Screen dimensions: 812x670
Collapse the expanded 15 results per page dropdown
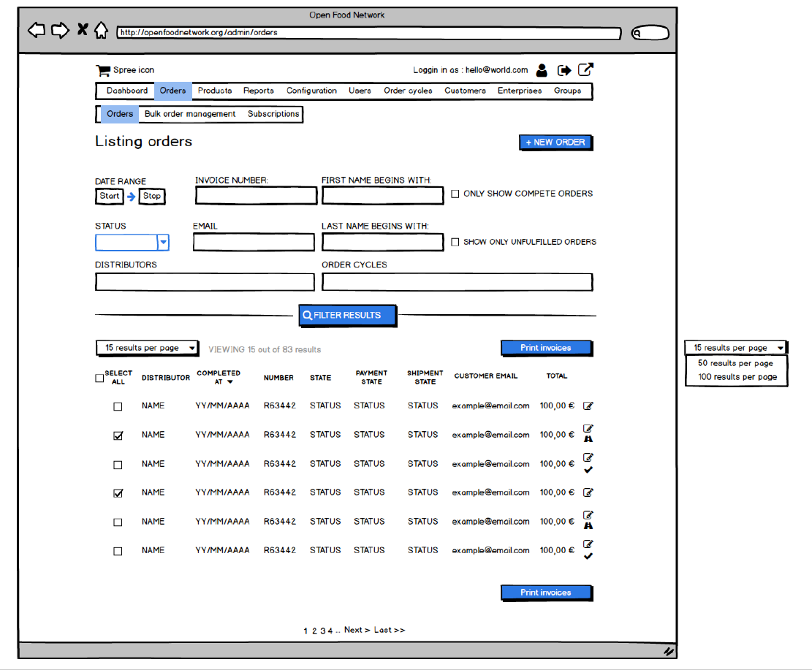[735, 348]
